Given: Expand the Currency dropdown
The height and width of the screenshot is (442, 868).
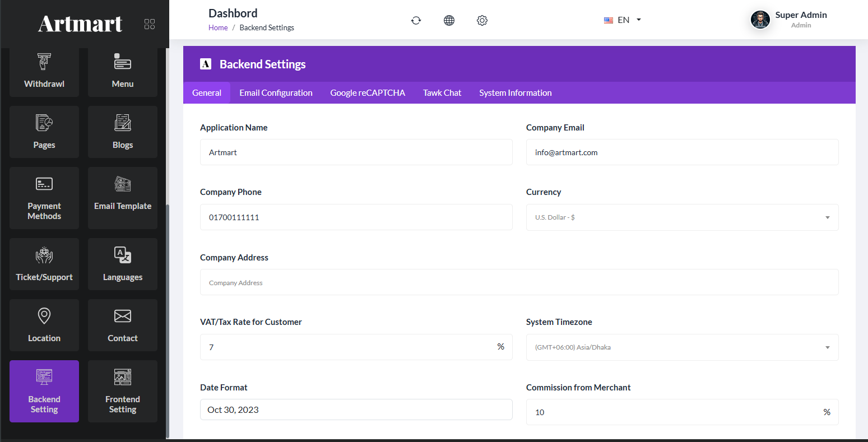Looking at the screenshot, I should click(x=682, y=217).
